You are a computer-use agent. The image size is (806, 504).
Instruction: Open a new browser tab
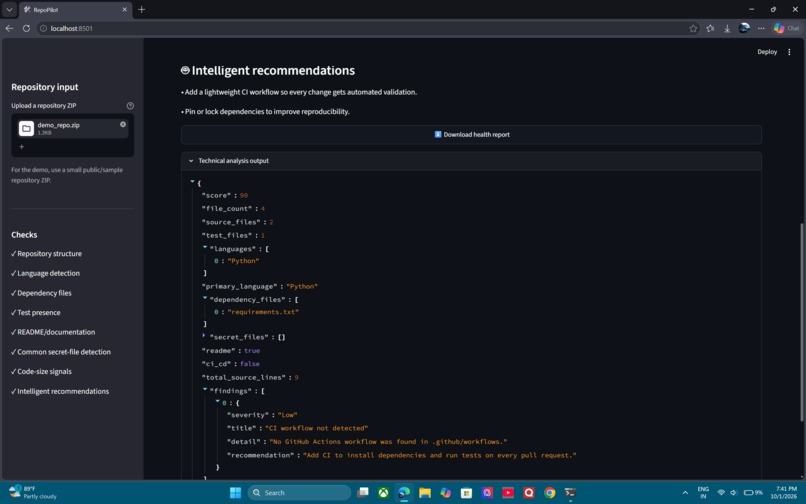(141, 9)
